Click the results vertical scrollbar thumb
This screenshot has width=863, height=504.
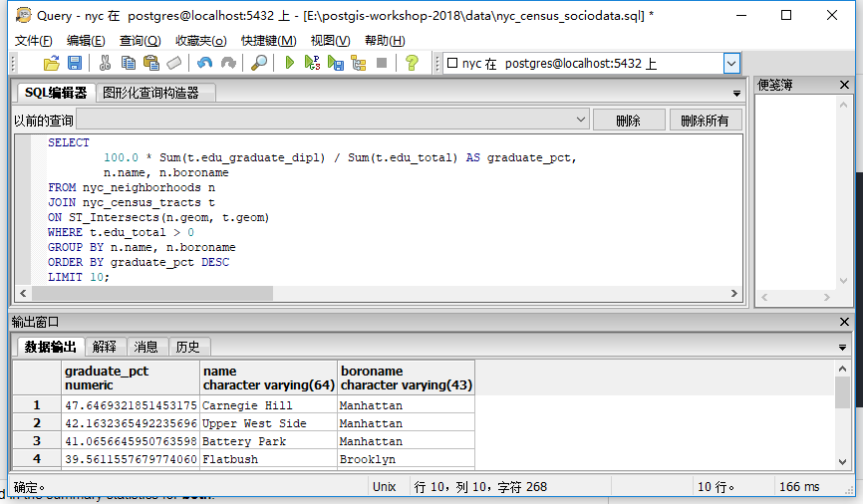pos(842,392)
